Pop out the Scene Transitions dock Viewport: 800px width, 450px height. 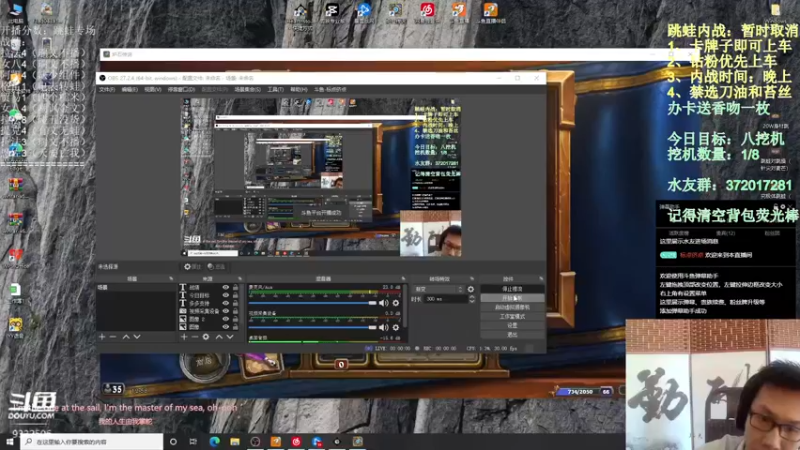472,279
